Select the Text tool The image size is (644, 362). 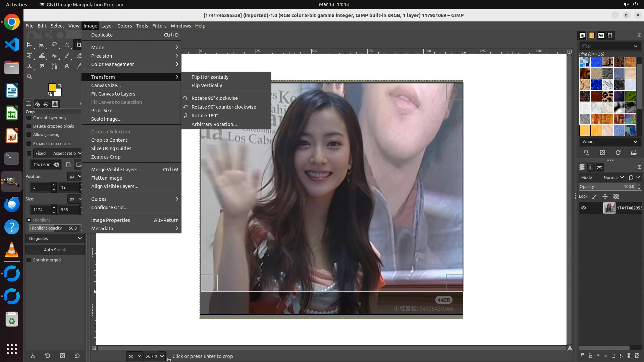click(x=67, y=66)
